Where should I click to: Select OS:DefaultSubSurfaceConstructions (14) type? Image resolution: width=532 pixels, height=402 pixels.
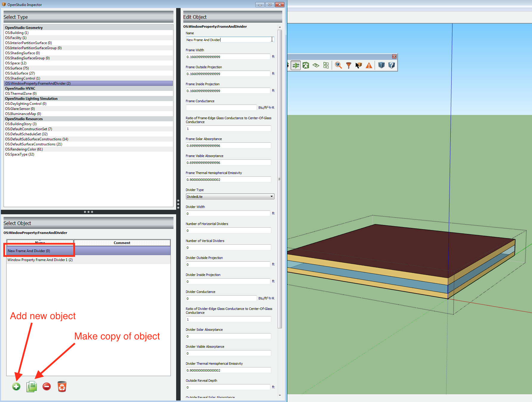point(88,139)
